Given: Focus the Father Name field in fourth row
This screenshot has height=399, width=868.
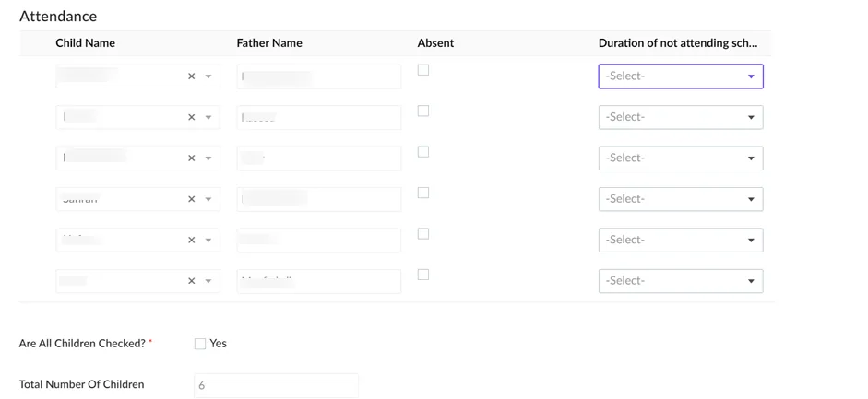Looking at the screenshot, I should click(x=319, y=199).
